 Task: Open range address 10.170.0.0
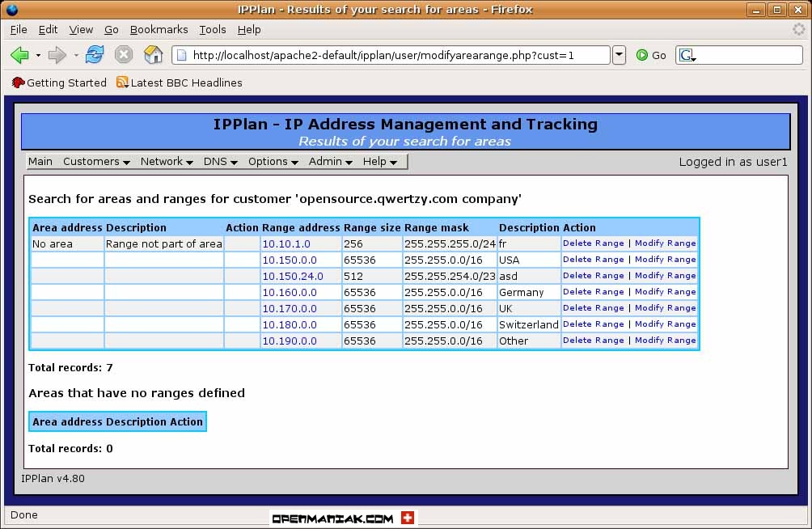[290, 309]
